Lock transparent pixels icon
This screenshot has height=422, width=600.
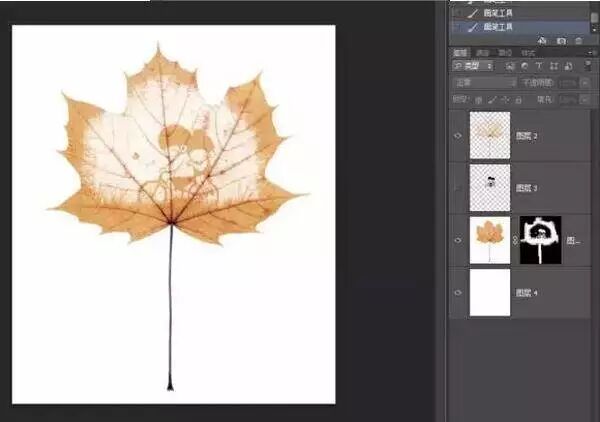click(x=478, y=100)
